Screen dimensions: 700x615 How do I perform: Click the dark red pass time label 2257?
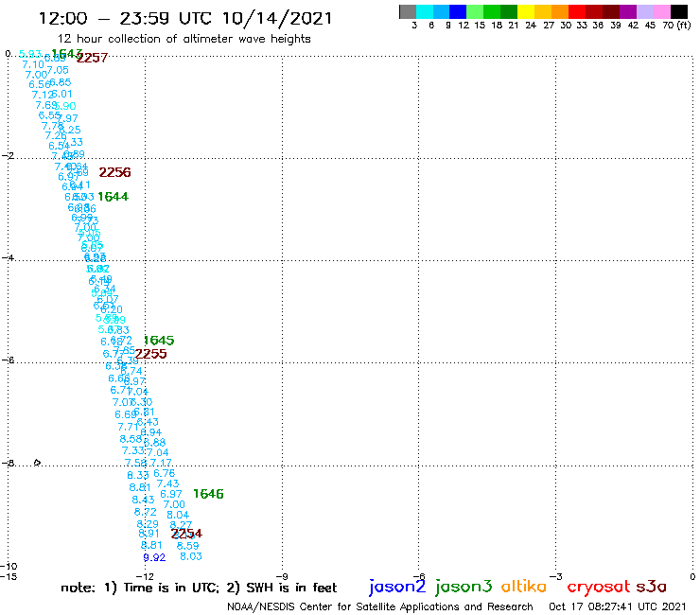pyautogui.click(x=92, y=58)
